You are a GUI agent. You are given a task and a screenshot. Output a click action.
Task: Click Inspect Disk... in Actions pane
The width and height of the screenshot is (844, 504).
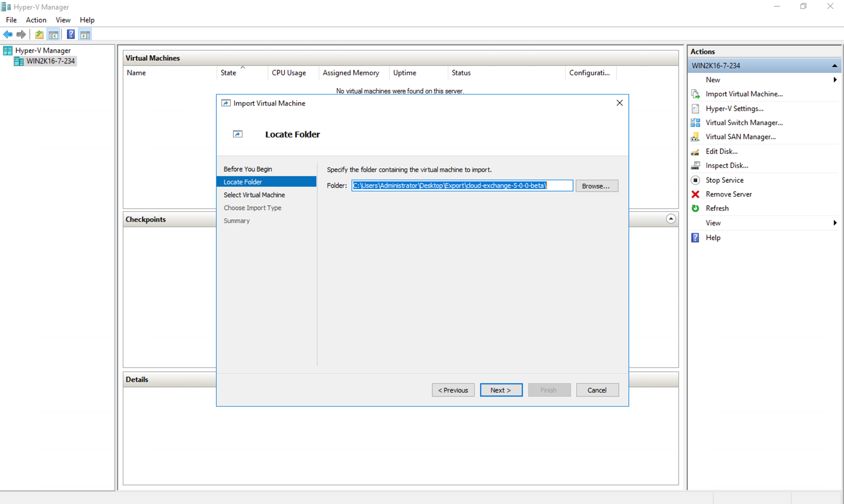(x=727, y=165)
